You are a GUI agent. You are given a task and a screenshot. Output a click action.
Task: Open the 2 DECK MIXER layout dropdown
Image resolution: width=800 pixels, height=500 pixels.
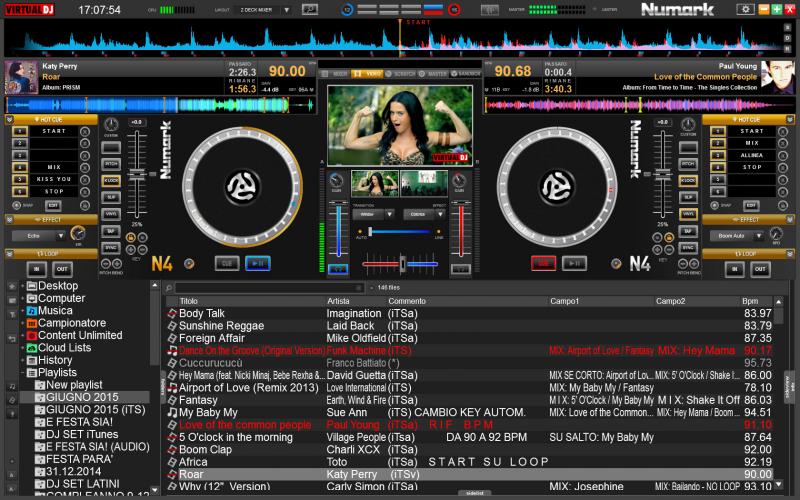(x=265, y=10)
